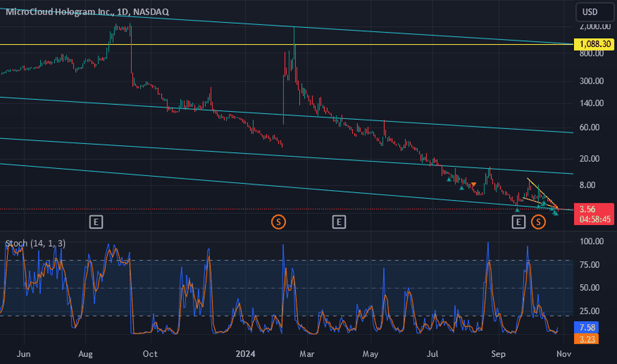Viewport: 617px width, 364px height.
Task: Click the Jul label on time axis
Action: click(432, 354)
